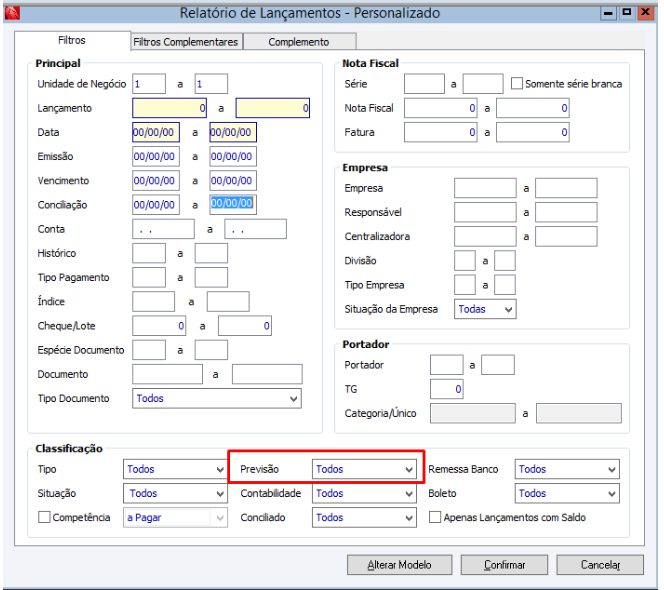The height and width of the screenshot is (590, 664).
Task: Click the first Tipo Pagamento field
Action: [149, 277]
